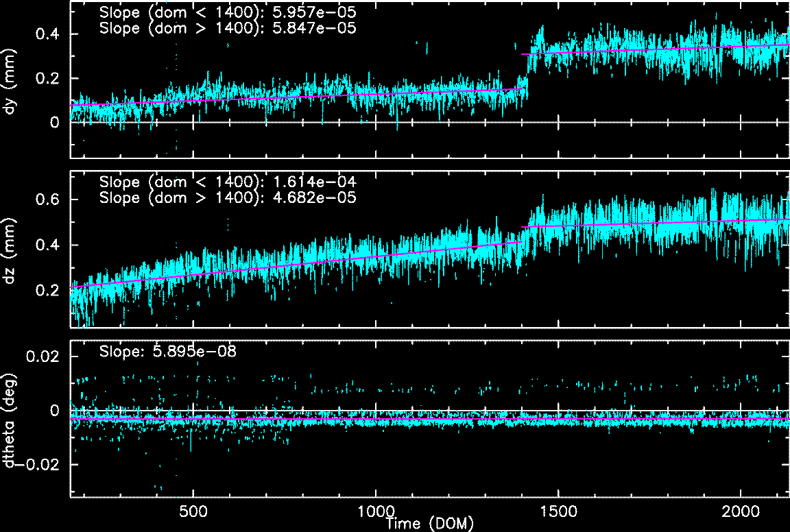Click the −0.02 tick label on dtheta axis
Viewport: 790px width, 532px height.
click(x=40, y=464)
